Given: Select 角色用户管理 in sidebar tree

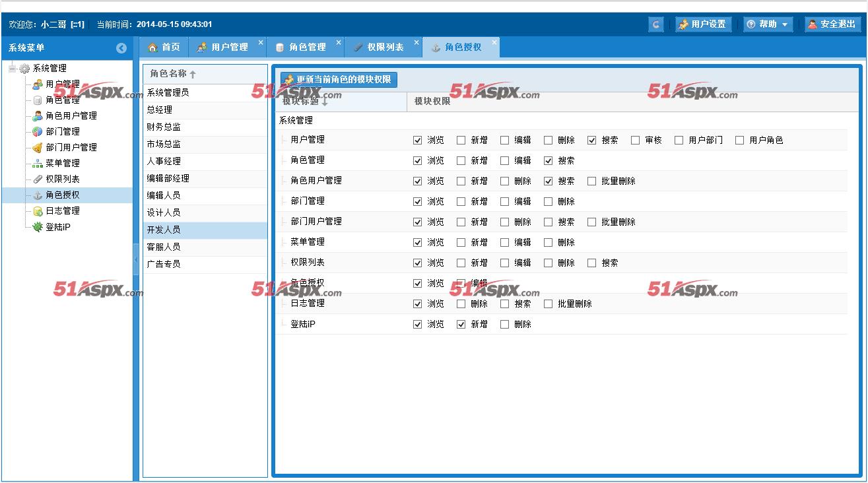Looking at the screenshot, I should point(71,115).
